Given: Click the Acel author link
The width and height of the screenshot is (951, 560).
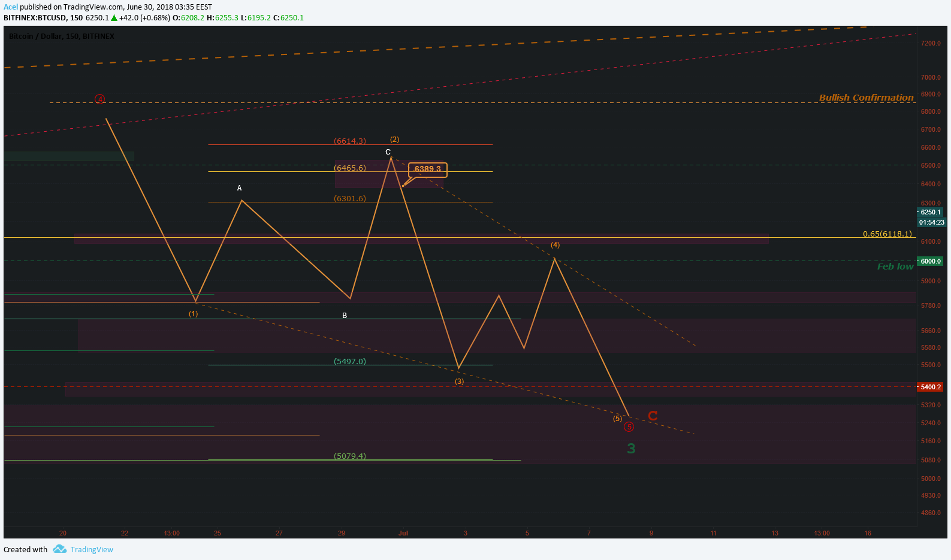Looking at the screenshot, I should pos(11,7).
